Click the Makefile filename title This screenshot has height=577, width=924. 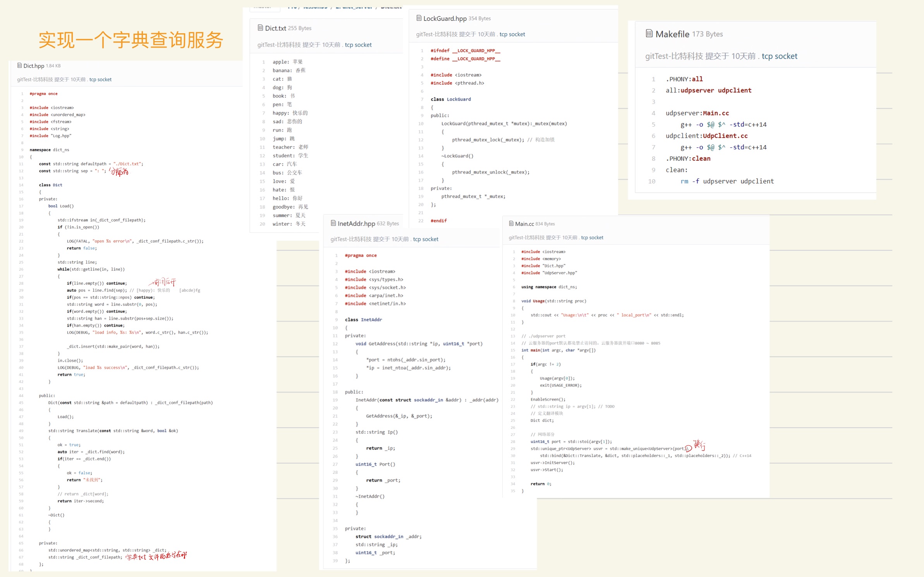pos(672,34)
